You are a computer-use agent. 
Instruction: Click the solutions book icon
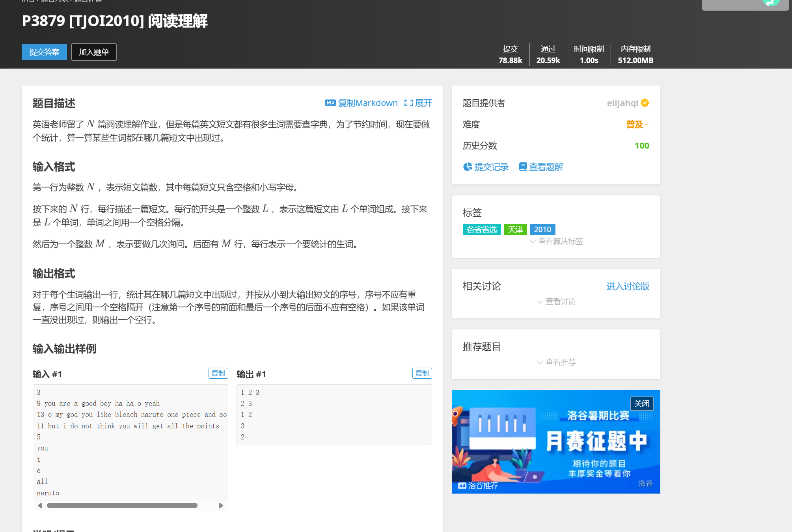(523, 167)
